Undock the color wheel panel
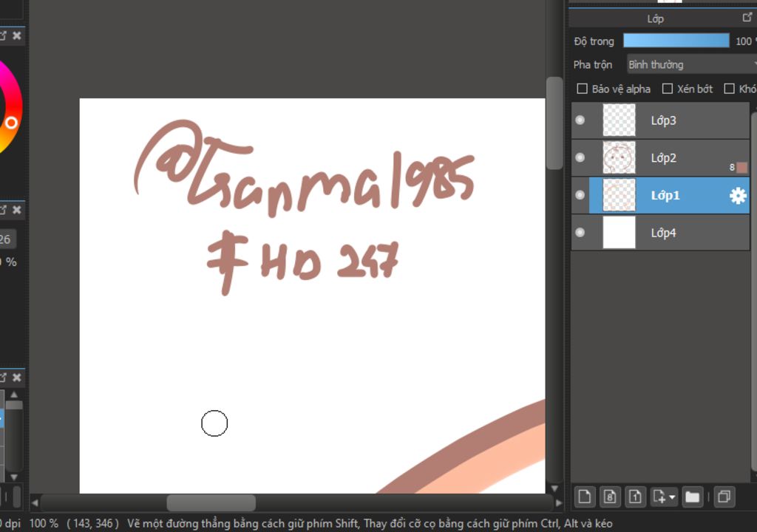This screenshot has width=757, height=532. click(3, 35)
